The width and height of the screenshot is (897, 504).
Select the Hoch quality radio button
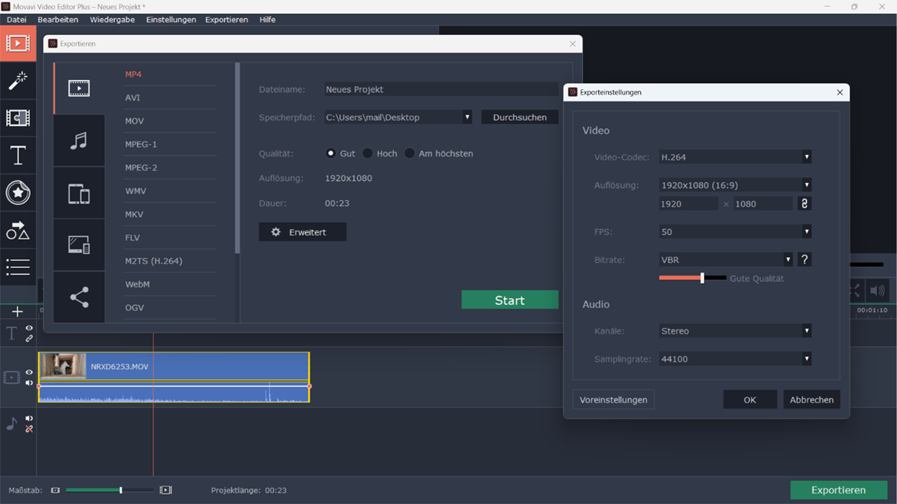coord(368,153)
